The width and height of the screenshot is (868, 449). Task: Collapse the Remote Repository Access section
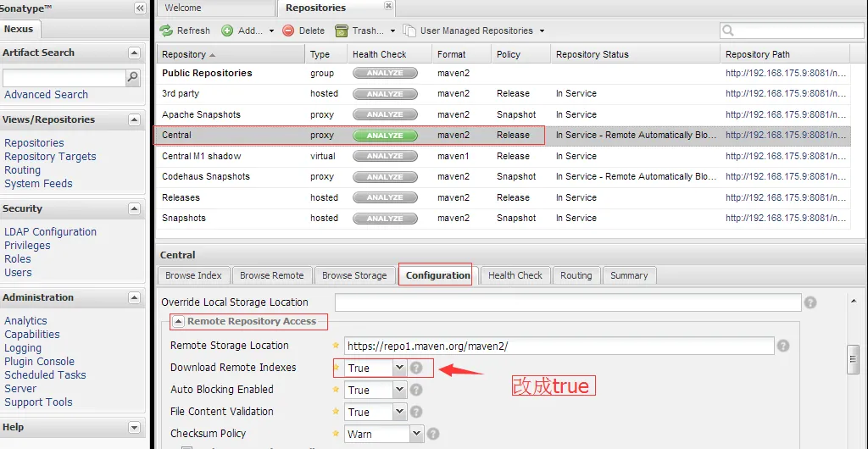coord(178,321)
